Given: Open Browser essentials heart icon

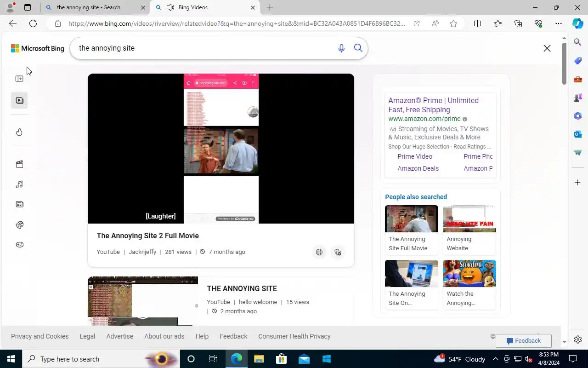Looking at the screenshot, I should (538, 23).
